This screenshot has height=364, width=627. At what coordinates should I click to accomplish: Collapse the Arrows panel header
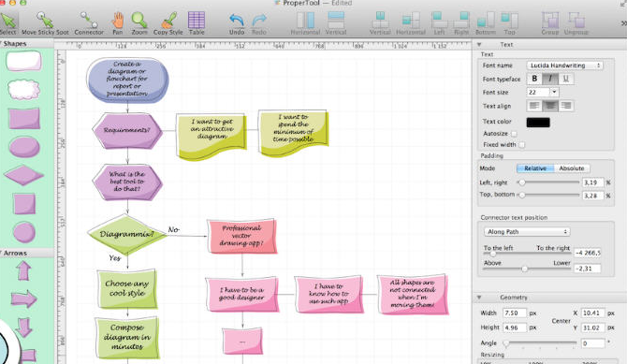(2, 253)
